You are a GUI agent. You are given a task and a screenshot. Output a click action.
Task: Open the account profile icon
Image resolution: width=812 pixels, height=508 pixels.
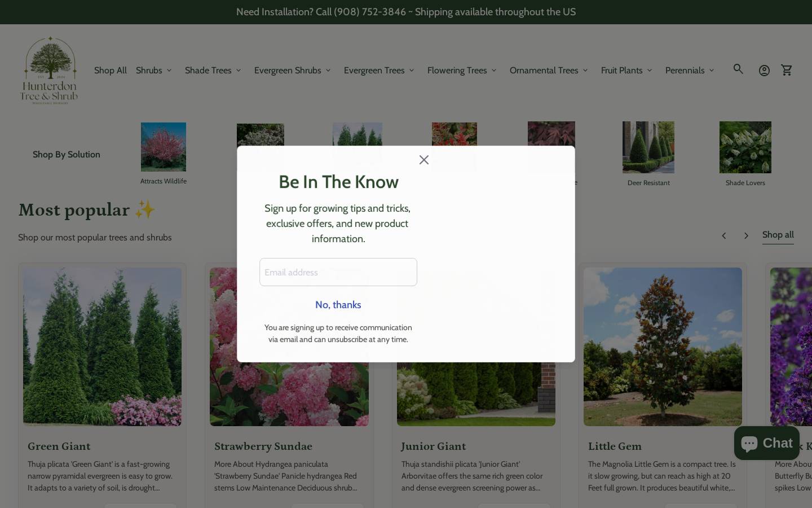pos(764,71)
